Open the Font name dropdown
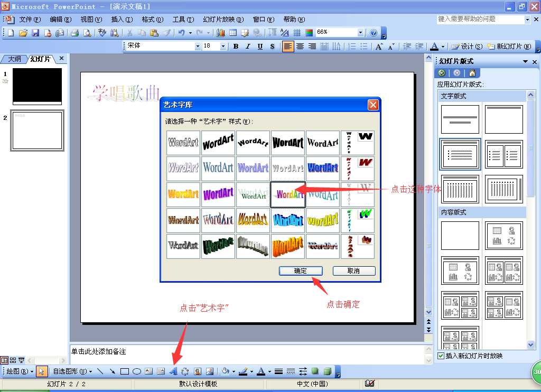Viewport: 541px width, 392px height. (198, 46)
